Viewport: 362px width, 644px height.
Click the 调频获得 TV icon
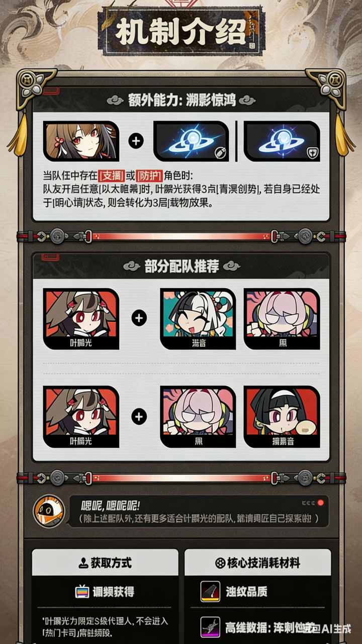[82, 592]
